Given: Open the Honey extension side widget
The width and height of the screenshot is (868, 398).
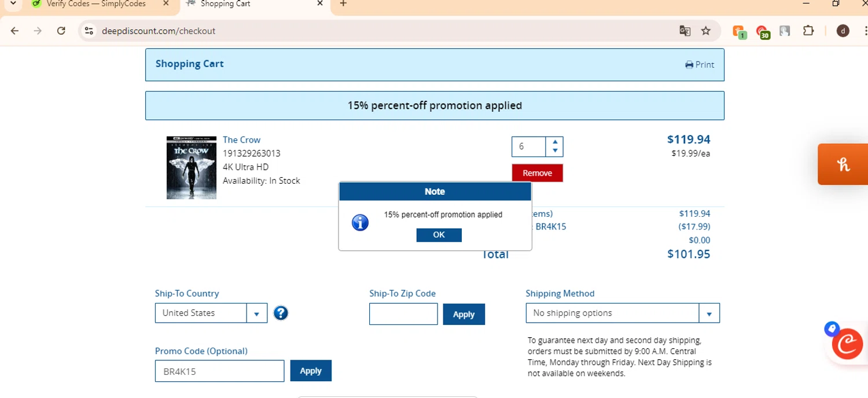Looking at the screenshot, I should [843, 165].
